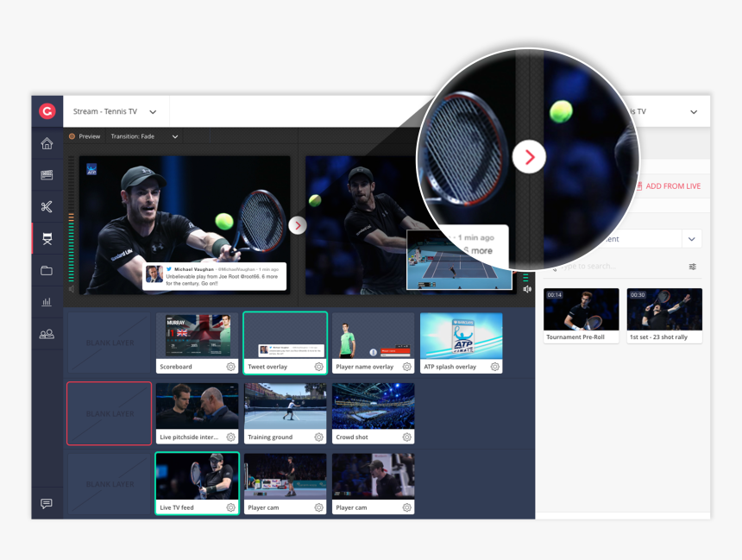Click the Michael Vaughan tweet overlay
The width and height of the screenshot is (742, 560).
214,276
